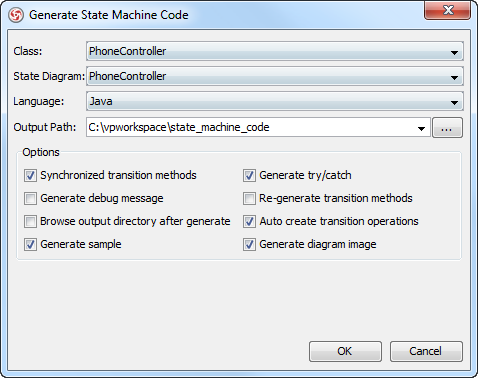
Task: Browse for output path with ellipsis button
Action: pos(447,127)
